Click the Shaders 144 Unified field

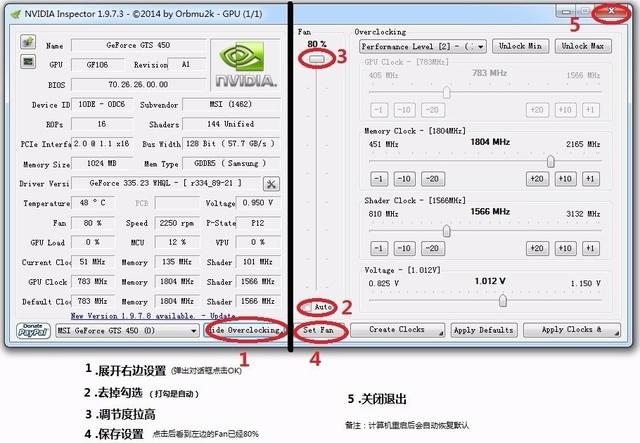[x=231, y=124]
